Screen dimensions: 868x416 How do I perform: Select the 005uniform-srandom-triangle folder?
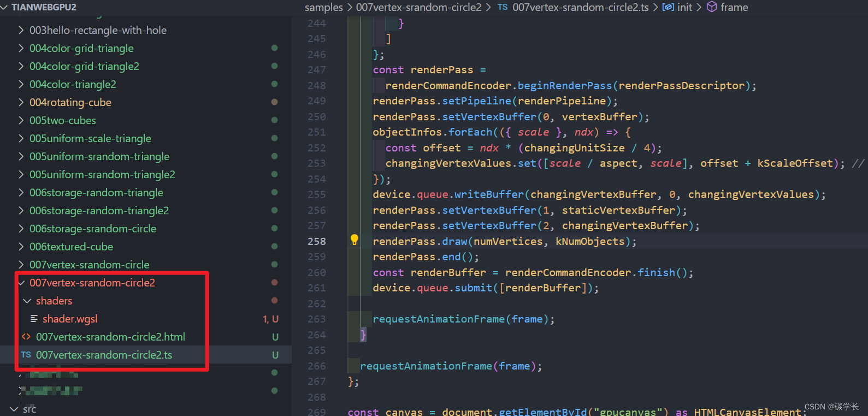(x=99, y=156)
